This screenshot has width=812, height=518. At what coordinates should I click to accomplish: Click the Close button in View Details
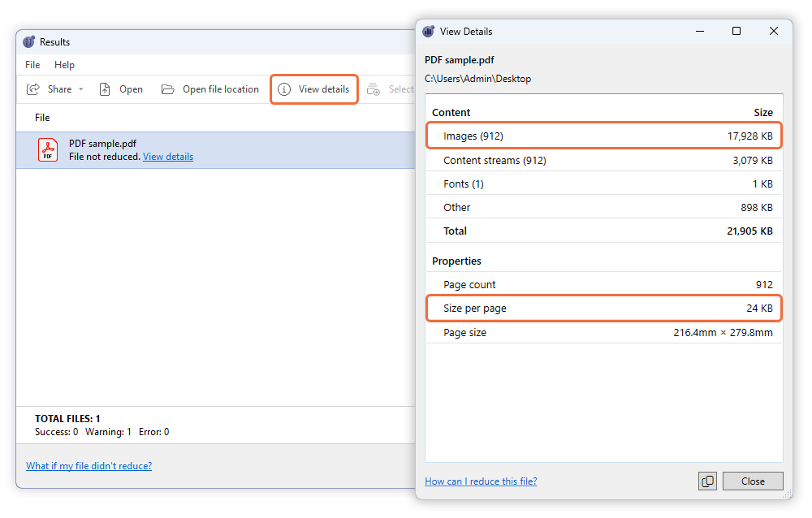753,481
